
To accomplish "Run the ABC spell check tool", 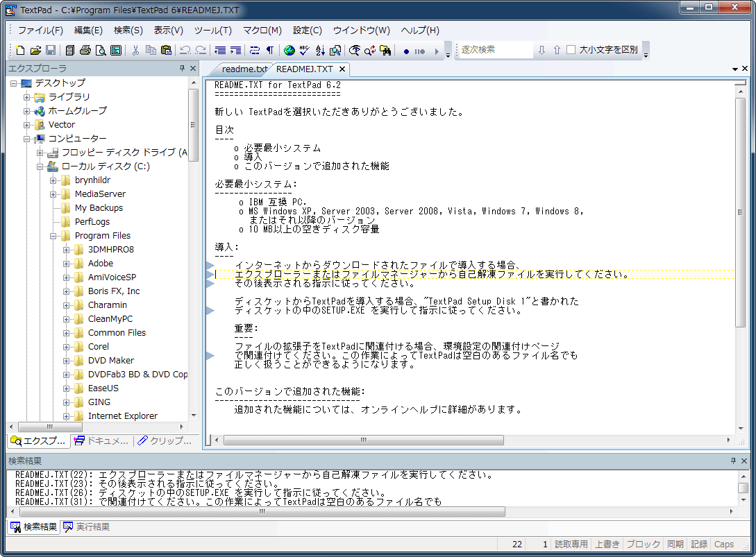I will coord(304,51).
